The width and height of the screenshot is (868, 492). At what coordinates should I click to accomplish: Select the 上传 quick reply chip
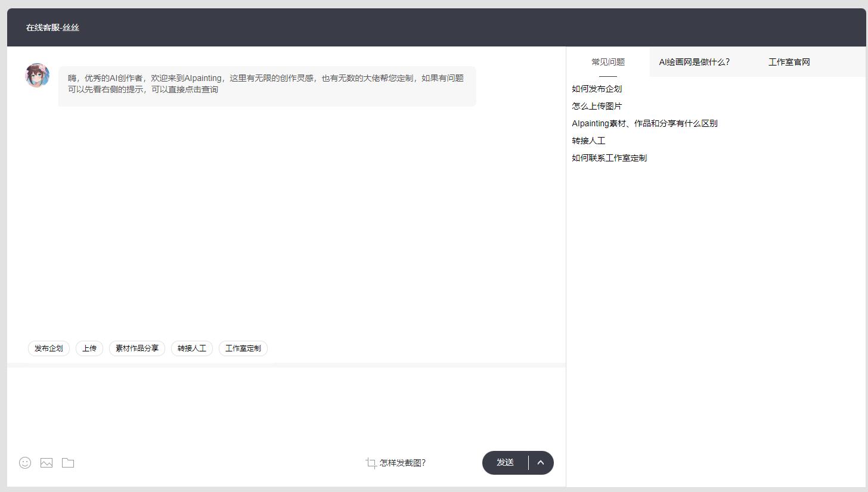click(89, 348)
